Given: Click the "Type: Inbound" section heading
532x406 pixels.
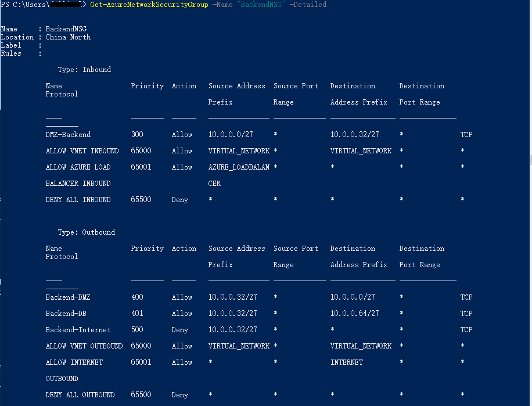Looking at the screenshot, I should [84, 70].
